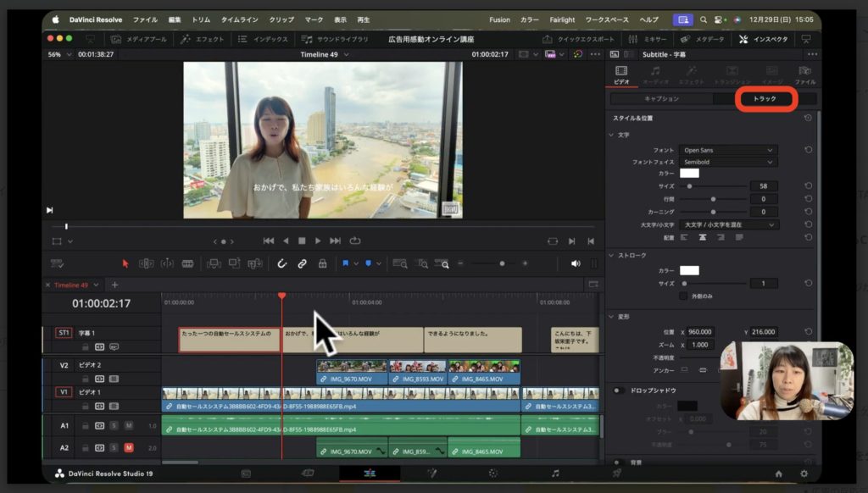Enable the 外側のみ stroke checkbox
The height and width of the screenshot is (493, 868).
683,296
